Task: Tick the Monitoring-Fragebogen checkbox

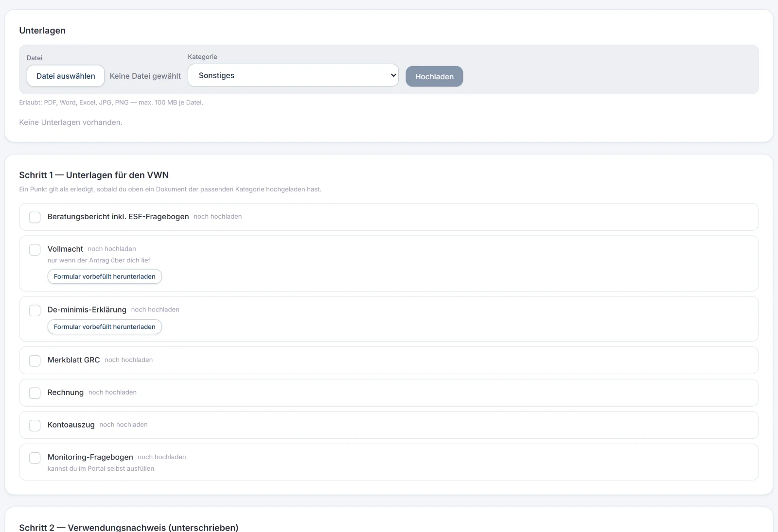Action: point(35,458)
